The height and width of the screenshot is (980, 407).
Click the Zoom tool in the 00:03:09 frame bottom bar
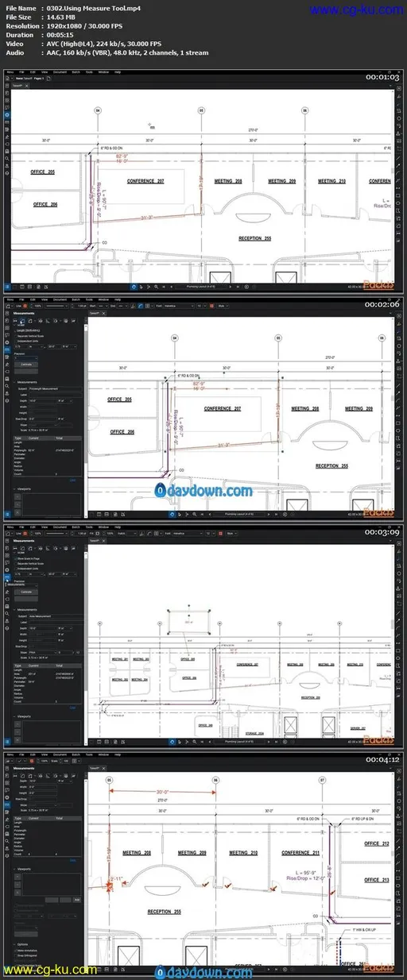[x=195, y=741]
